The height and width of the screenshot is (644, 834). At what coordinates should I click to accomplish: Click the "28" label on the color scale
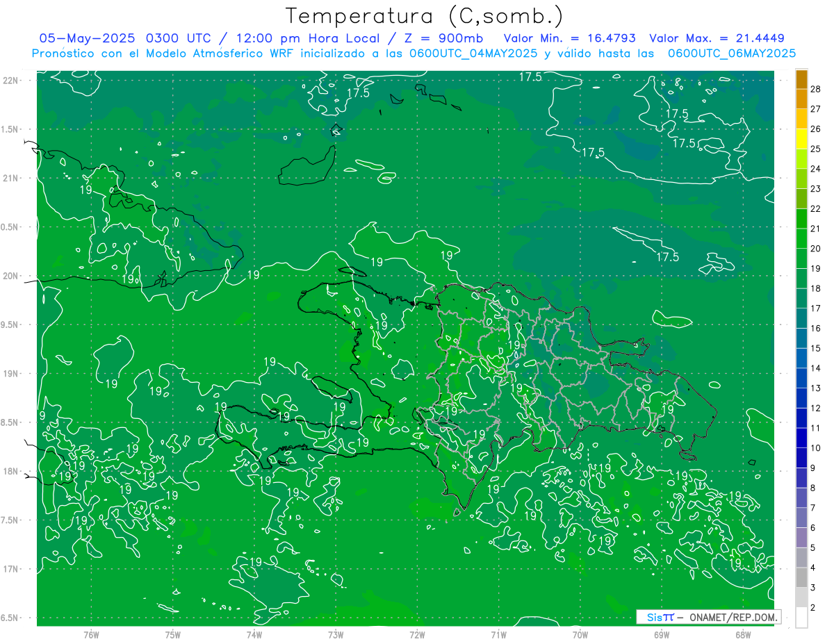815,89
